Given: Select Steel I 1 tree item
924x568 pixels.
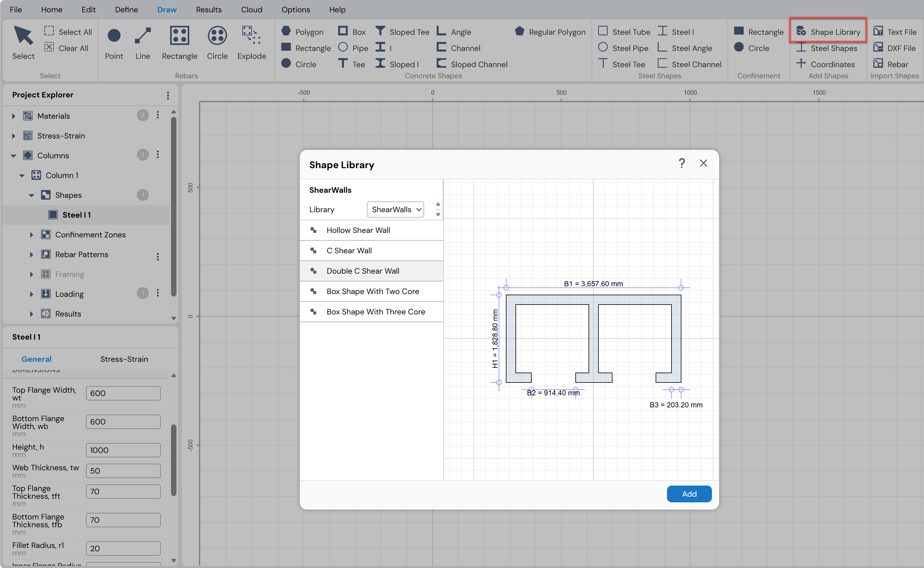Looking at the screenshot, I should click(x=86, y=215).
